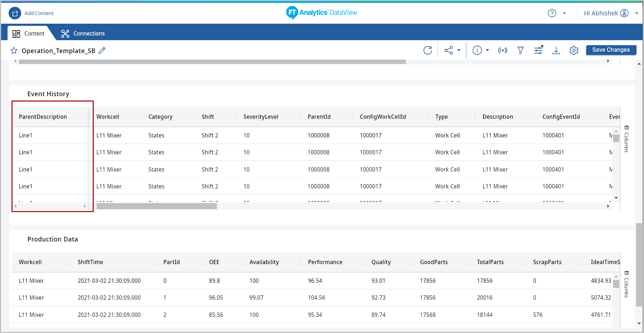Click the share icon
Image resolution: width=644 pixels, height=333 pixels.
pos(449,50)
